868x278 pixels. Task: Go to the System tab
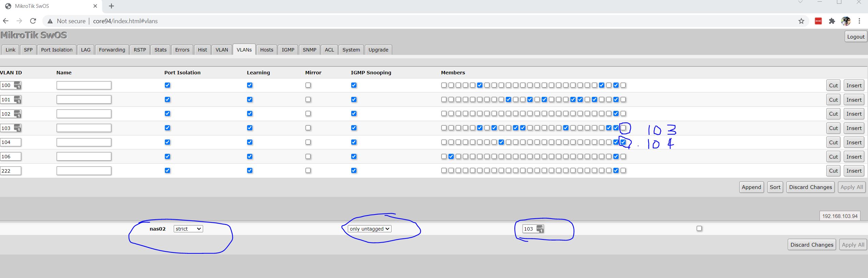click(351, 50)
